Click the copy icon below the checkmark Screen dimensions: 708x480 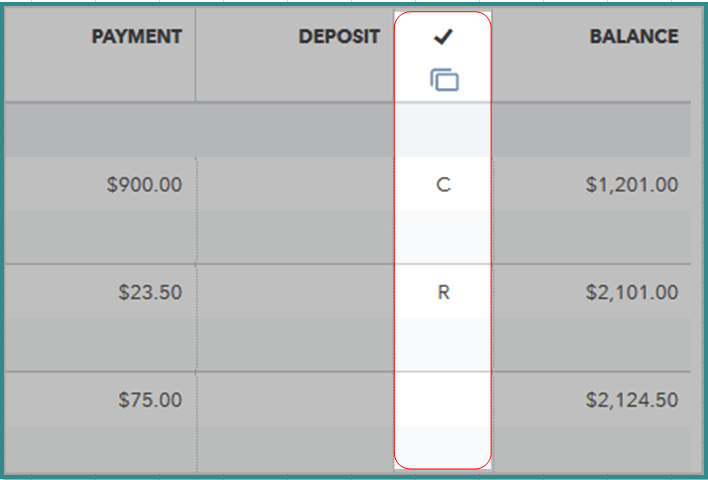[x=444, y=80]
